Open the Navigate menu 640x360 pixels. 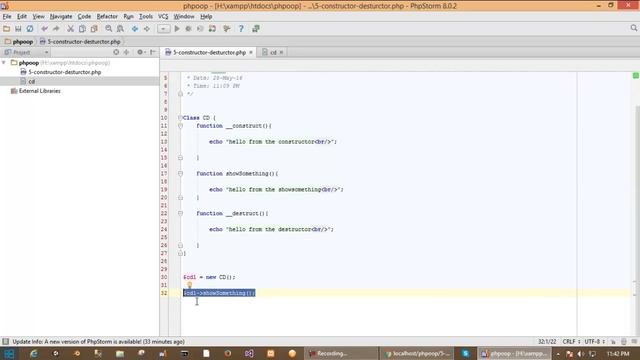[x=61, y=16]
